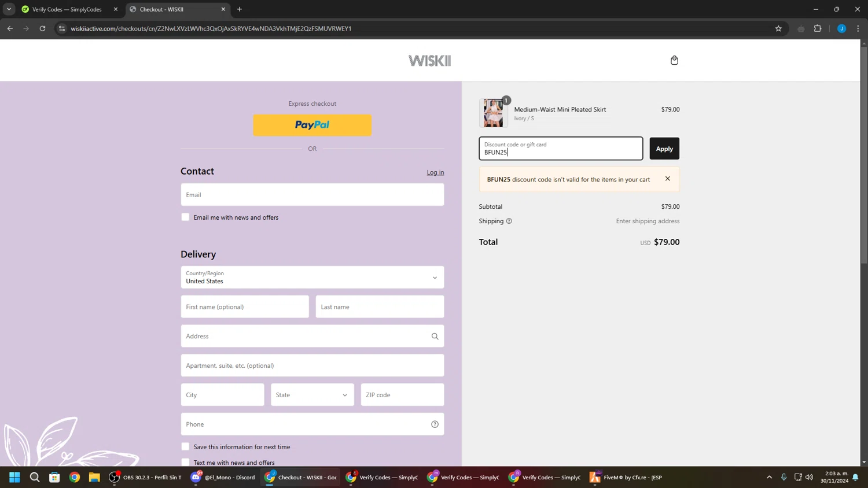Click the shipping info question icon
This screenshot has width=868, height=488.
point(509,221)
